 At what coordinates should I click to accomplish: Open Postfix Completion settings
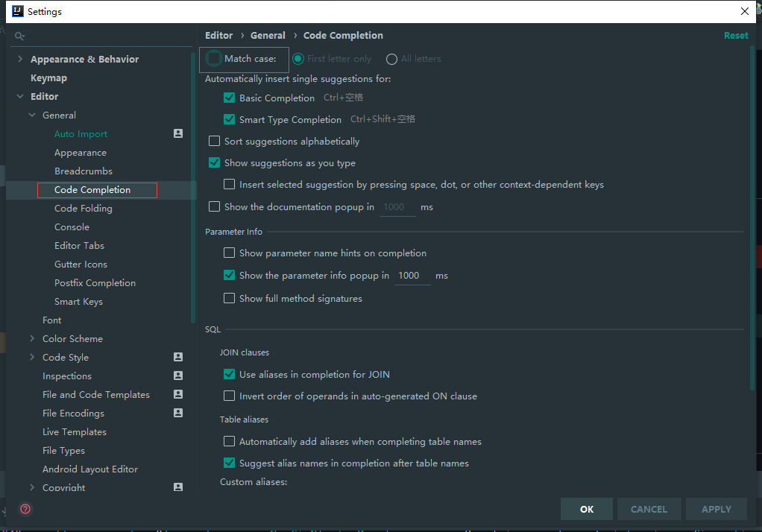[95, 282]
